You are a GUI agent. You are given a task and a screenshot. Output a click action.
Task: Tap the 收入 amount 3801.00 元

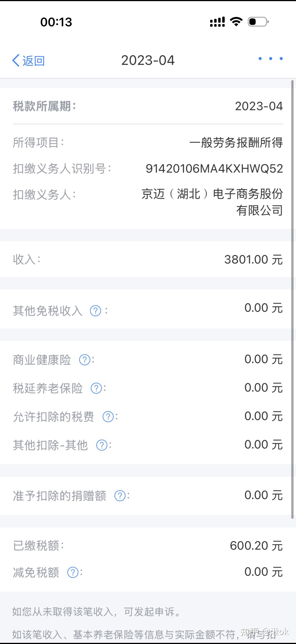coord(253,260)
